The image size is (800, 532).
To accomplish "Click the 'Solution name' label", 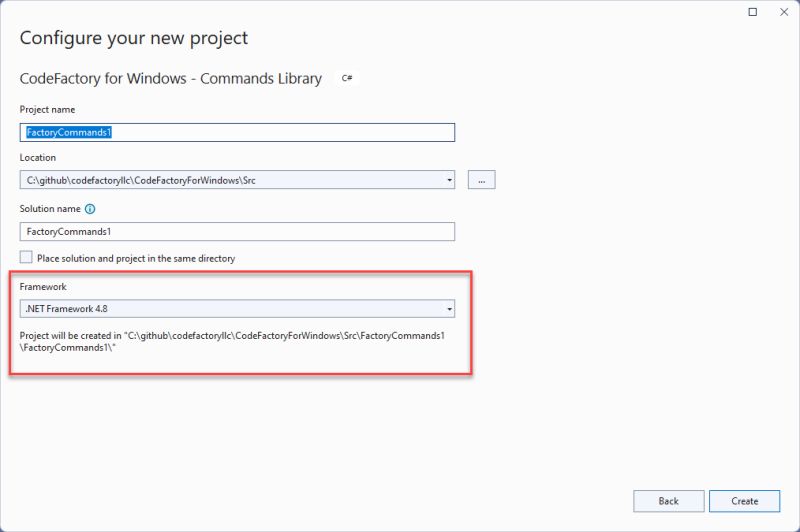I will point(50,209).
